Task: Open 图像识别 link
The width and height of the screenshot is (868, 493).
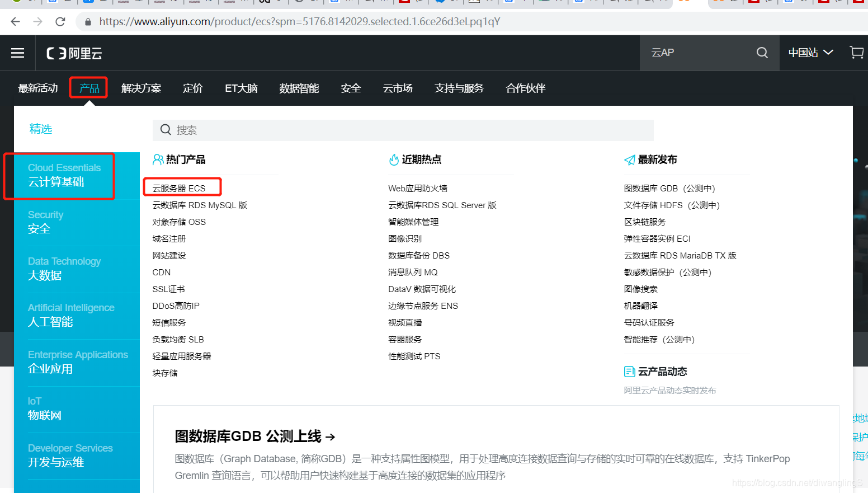Action: pyautogui.click(x=405, y=239)
